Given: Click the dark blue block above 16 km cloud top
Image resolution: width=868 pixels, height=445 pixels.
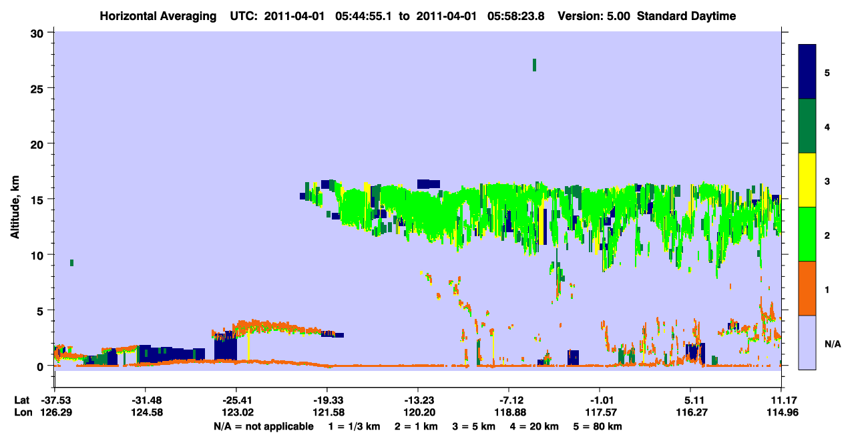Looking at the screenshot, I should [x=429, y=183].
